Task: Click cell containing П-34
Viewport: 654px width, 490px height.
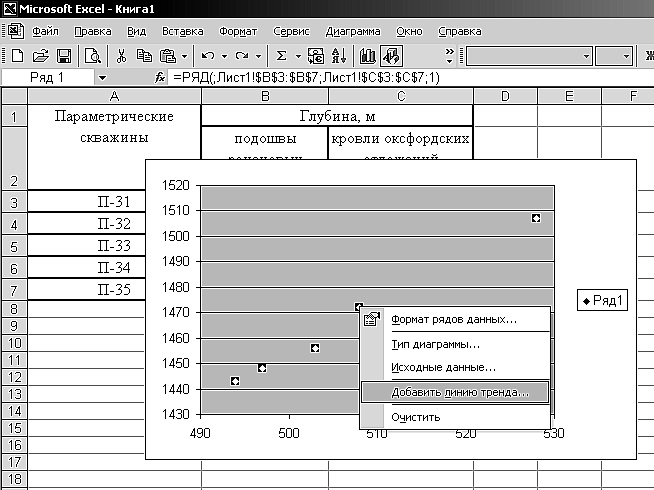Action: click(x=87, y=268)
